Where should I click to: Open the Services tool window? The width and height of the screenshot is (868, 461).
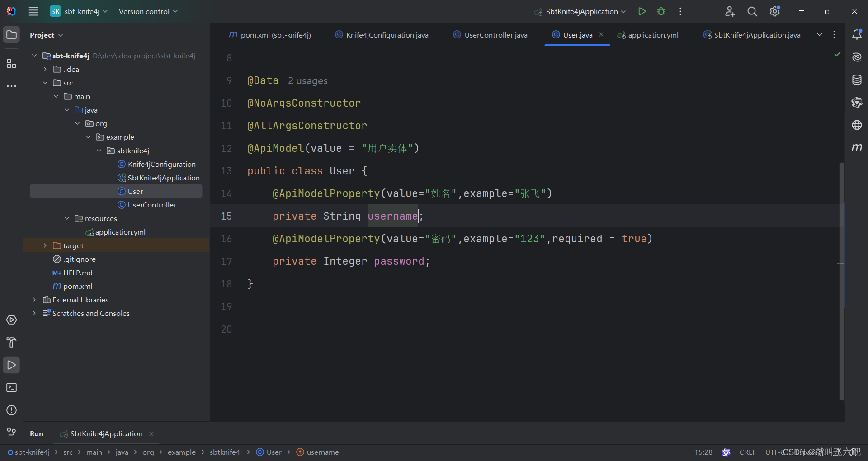(x=11, y=320)
